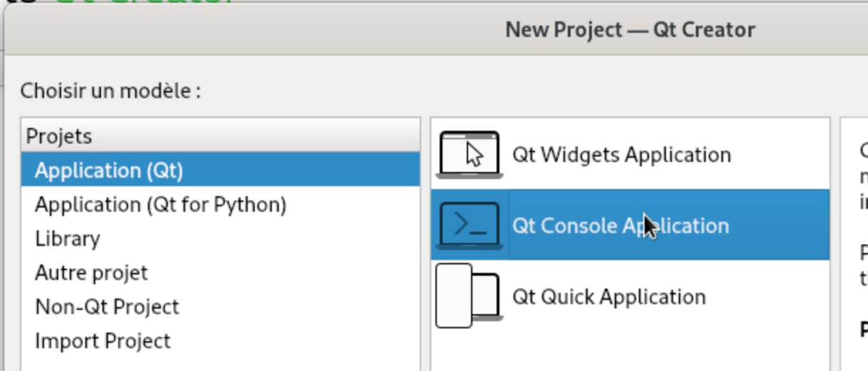Pick the Qt Widgets Application template label
The width and height of the screenshot is (868, 371).
(621, 155)
